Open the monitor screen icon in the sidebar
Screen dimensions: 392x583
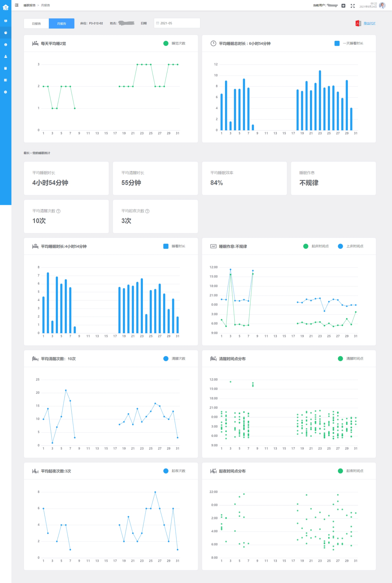click(6, 21)
